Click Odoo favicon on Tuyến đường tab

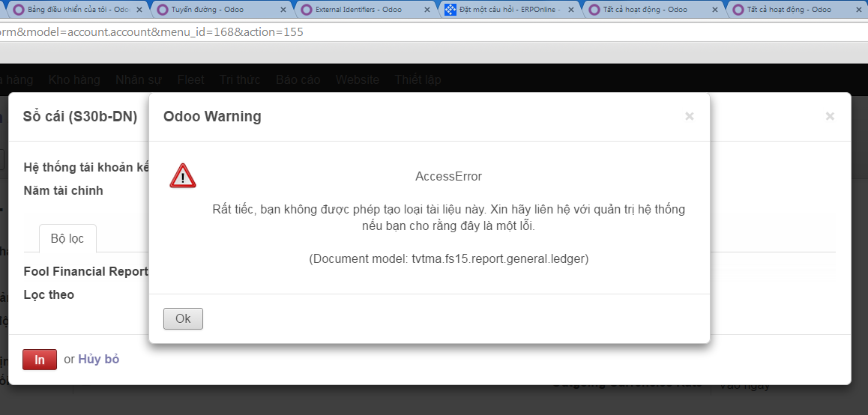click(x=162, y=10)
